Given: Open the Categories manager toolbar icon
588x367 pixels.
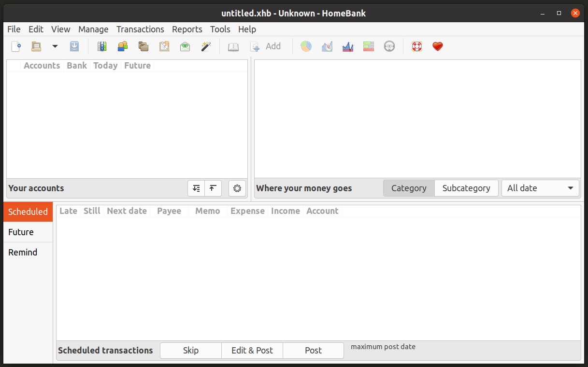Looking at the screenshot, I should pyautogui.click(x=143, y=46).
